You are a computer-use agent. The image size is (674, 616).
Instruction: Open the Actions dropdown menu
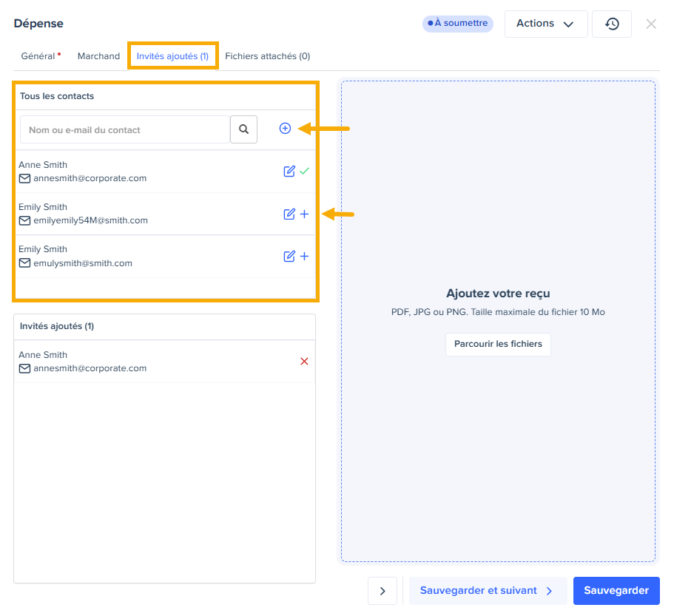545,24
